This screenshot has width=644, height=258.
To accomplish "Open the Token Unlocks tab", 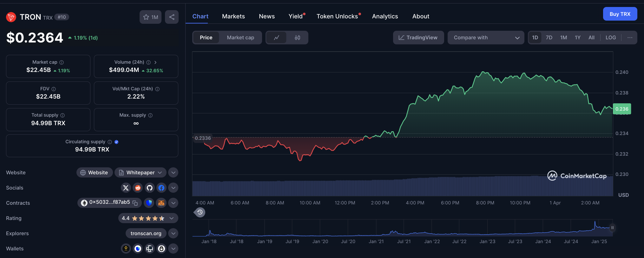I will click(337, 16).
